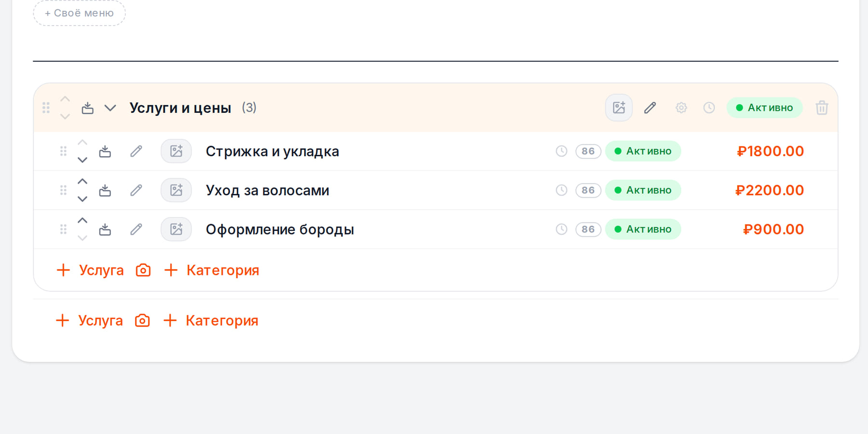Collapse the 'Услуги и цены' category
The width and height of the screenshot is (868, 434).
coord(110,108)
